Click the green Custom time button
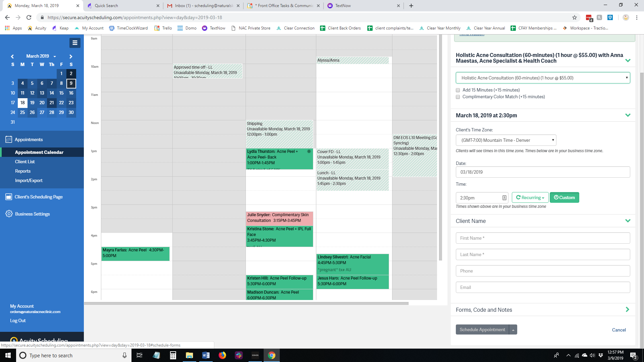This screenshot has width=644, height=362. click(x=564, y=197)
